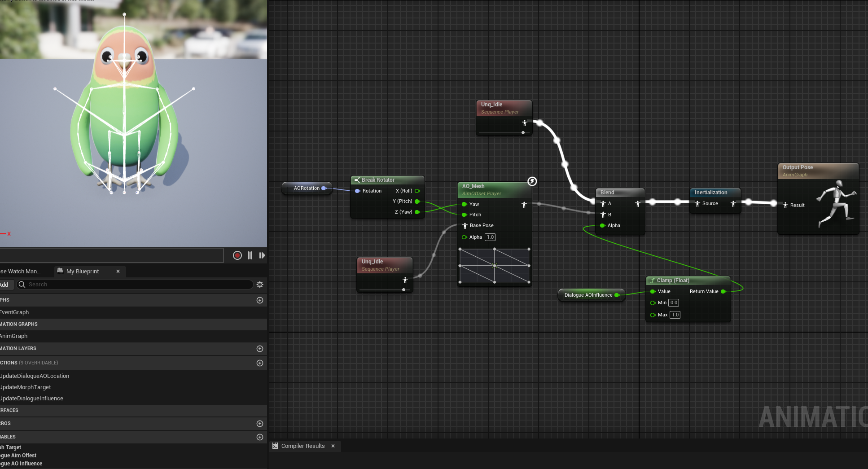This screenshot has height=469, width=868.
Task: Close the My Blueprint tab
Action: pyautogui.click(x=118, y=272)
